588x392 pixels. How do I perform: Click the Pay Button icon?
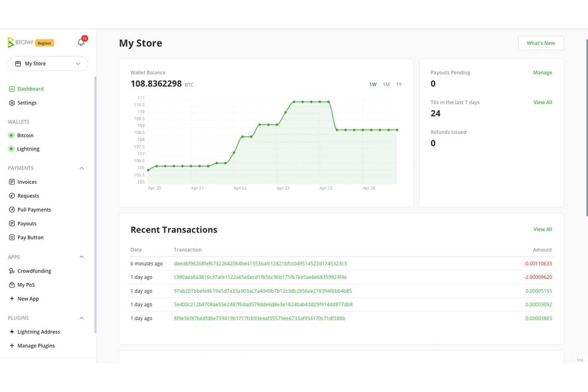click(x=12, y=238)
